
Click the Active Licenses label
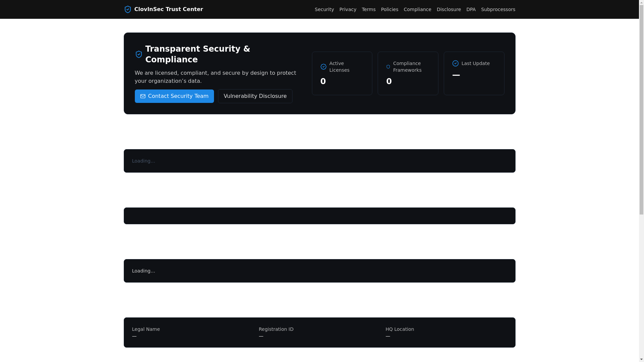[339, 67]
